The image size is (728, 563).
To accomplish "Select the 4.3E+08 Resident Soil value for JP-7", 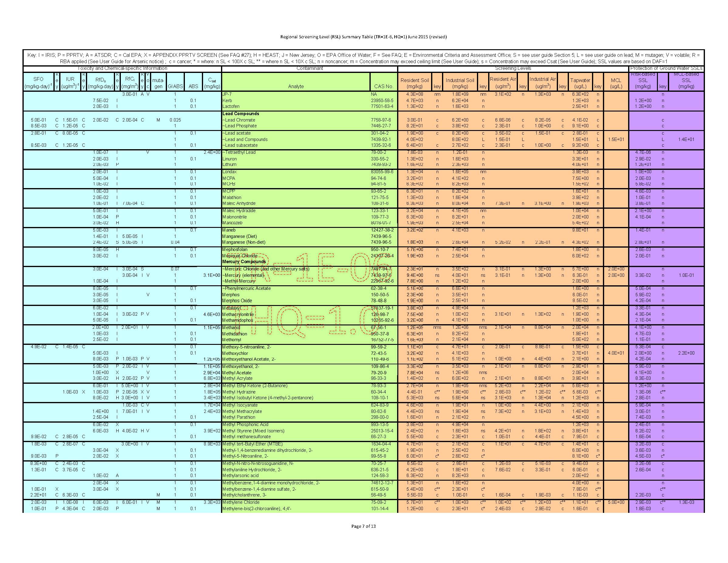I will click(415, 94).
